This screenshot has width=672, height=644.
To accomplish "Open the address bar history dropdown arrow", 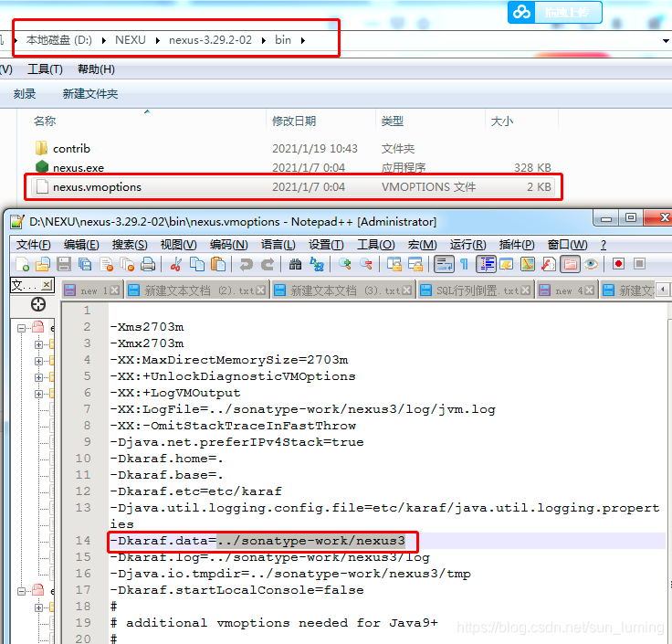I will point(666,41).
